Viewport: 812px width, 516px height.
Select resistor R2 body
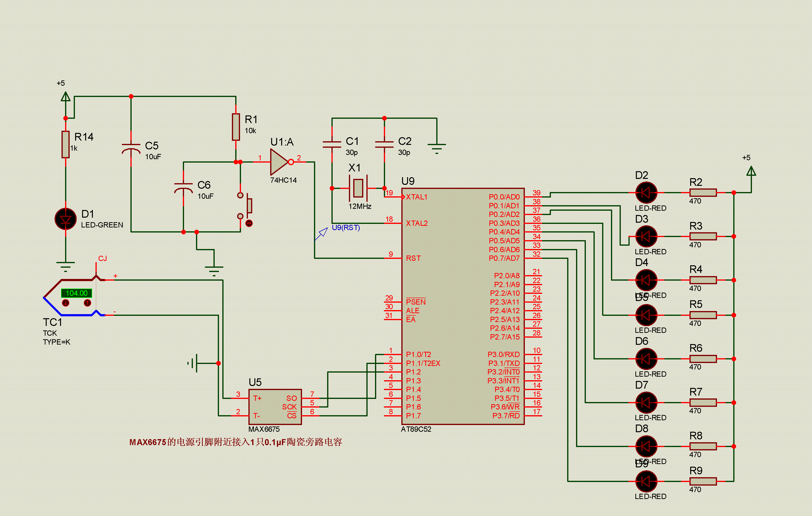pyautogui.click(x=703, y=193)
